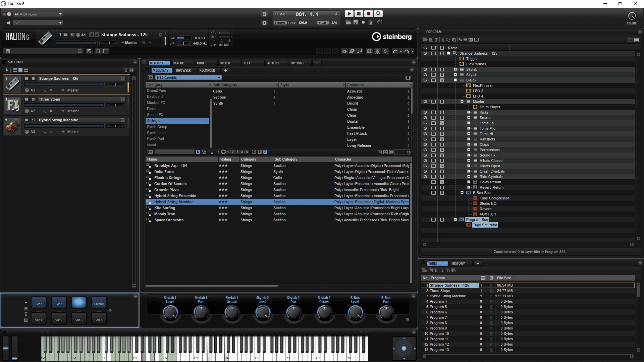Mute the Three Steps slot

point(26,99)
